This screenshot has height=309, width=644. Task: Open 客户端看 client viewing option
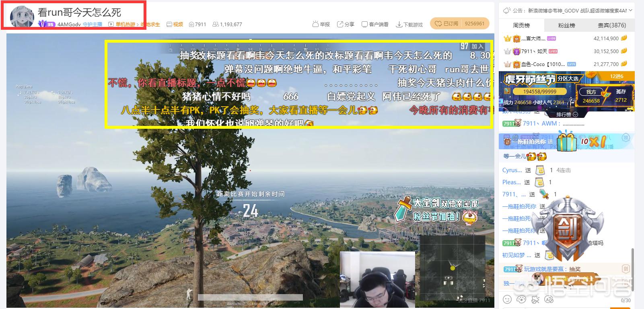click(x=375, y=25)
